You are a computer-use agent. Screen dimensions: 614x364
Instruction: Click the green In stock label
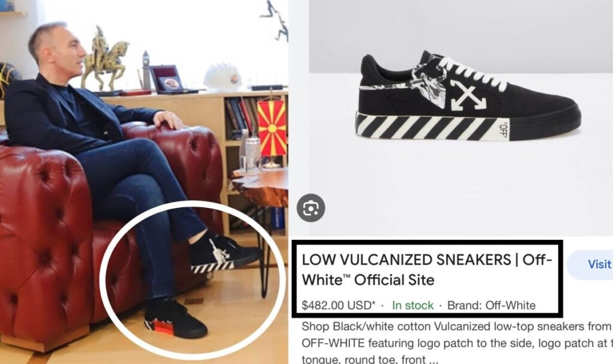pyautogui.click(x=413, y=305)
